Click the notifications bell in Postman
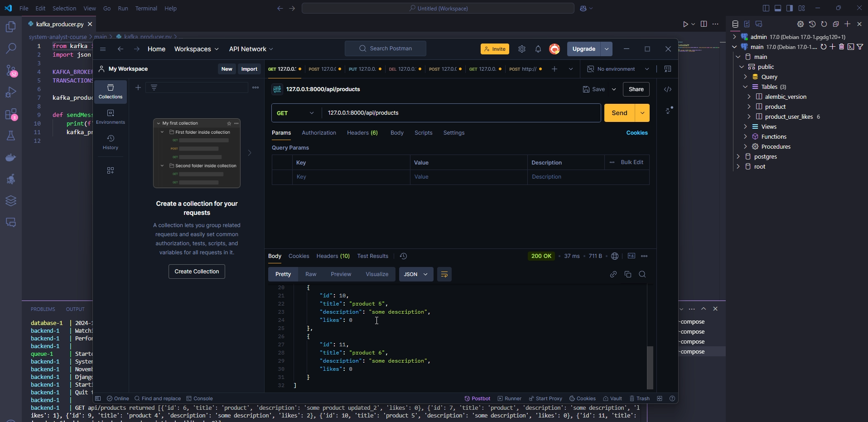The image size is (868, 422). click(x=538, y=49)
